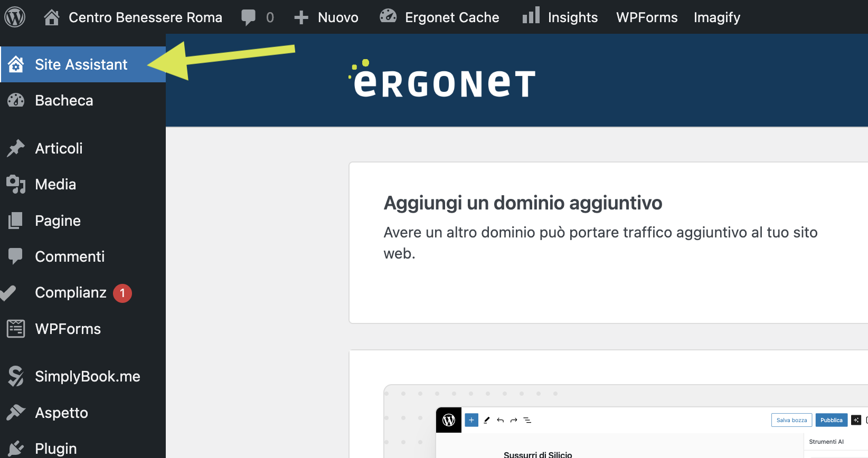
Task: Open WPForms in the top admin bar
Action: [x=647, y=17]
